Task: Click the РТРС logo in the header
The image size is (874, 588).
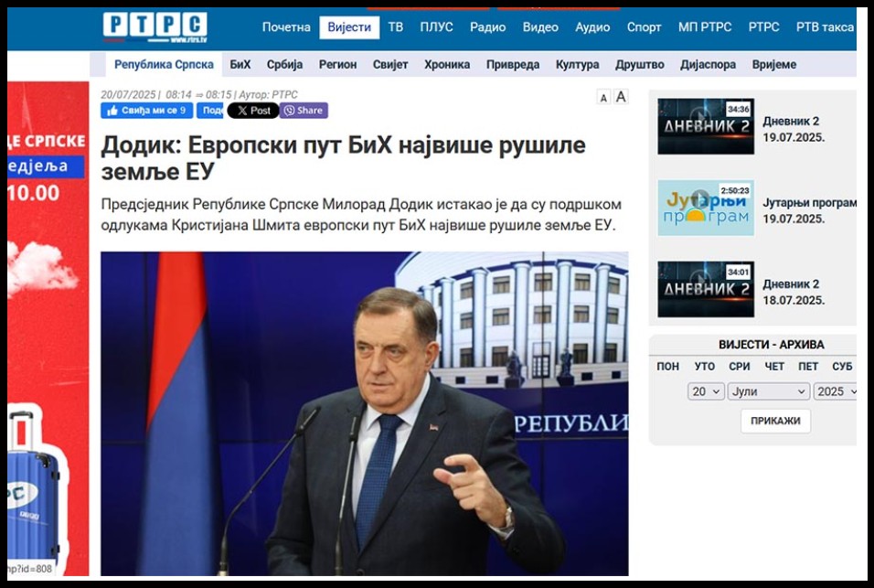Action: click(x=155, y=27)
